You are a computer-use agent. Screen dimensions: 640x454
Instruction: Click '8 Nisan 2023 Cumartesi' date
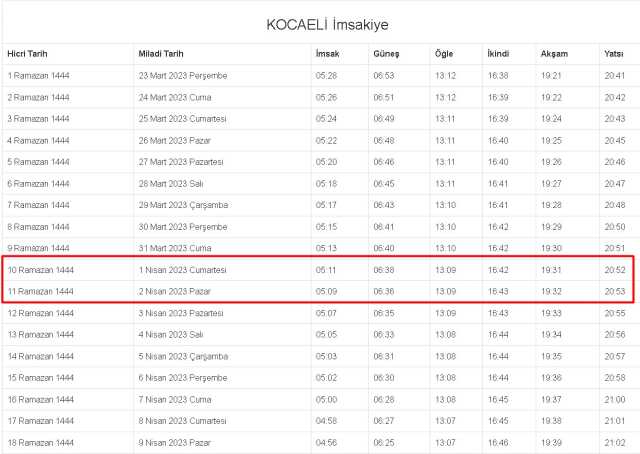tap(182, 421)
